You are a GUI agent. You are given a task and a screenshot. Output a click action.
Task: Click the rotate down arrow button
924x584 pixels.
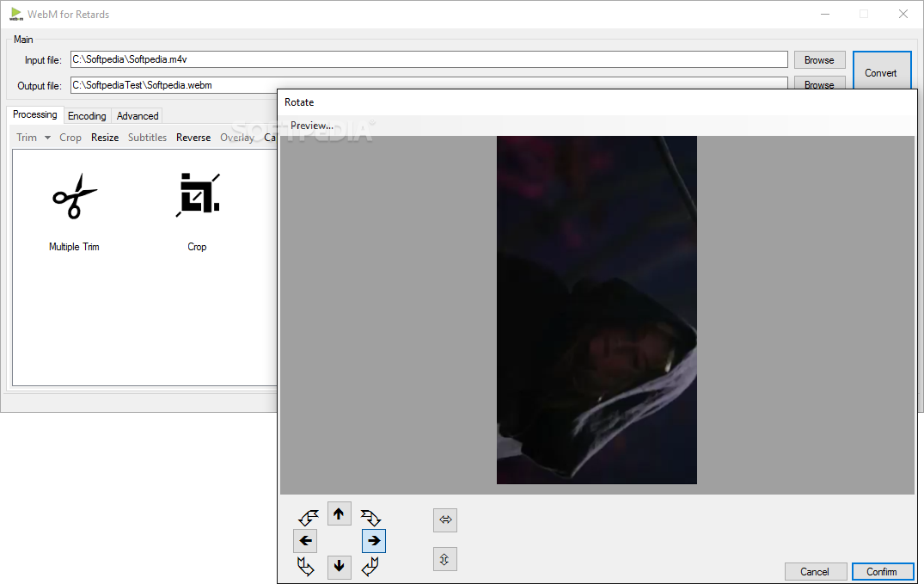339,567
